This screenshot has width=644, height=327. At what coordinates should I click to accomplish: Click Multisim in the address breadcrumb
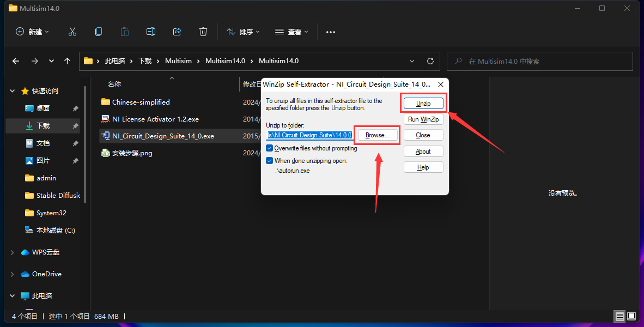pos(178,61)
